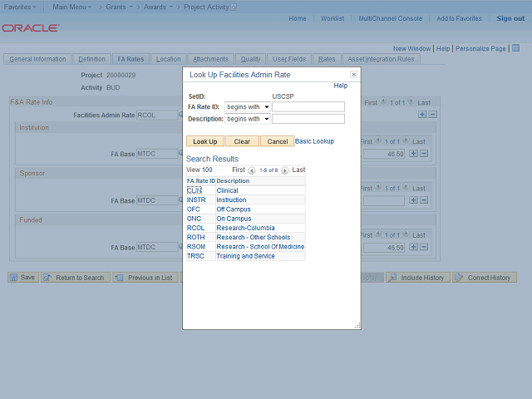The height and width of the screenshot is (399, 532).
Task: Sort by Description column header
Action: (x=233, y=181)
